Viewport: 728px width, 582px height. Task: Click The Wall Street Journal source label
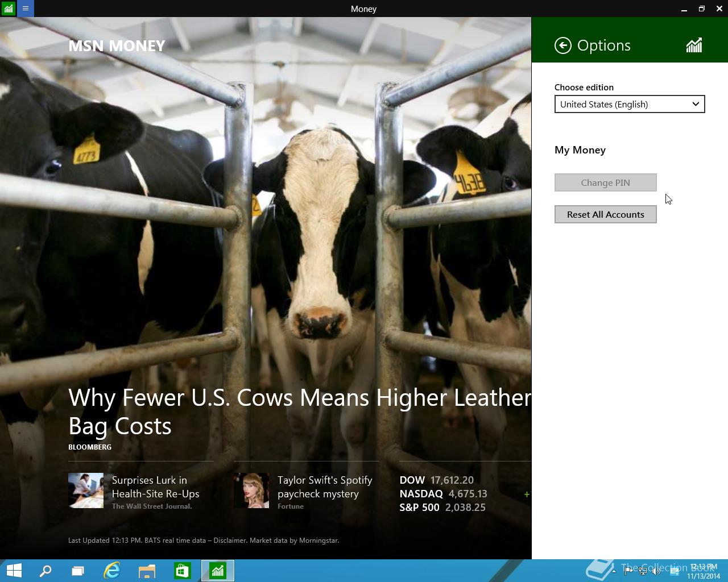pos(152,506)
